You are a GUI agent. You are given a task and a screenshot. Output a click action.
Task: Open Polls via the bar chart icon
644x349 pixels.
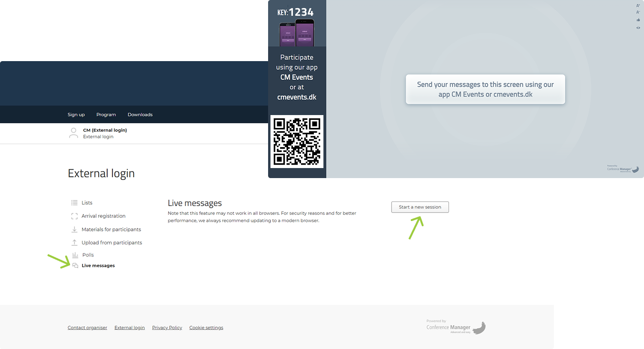[75, 255]
